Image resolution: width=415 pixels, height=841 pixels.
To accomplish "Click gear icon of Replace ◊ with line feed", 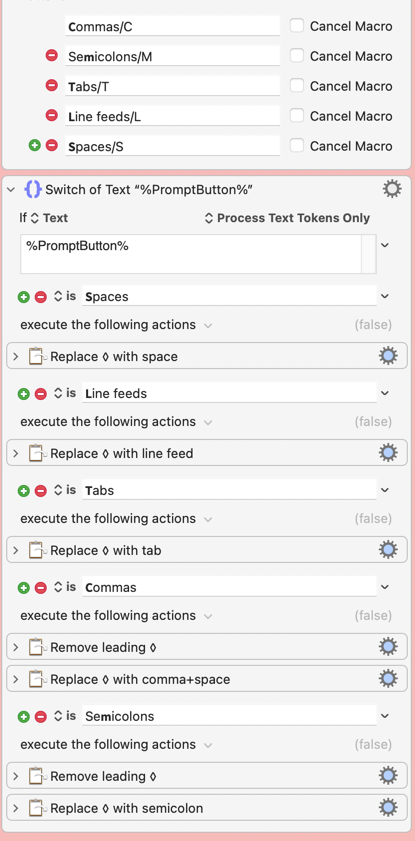I will pyautogui.click(x=388, y=453).
